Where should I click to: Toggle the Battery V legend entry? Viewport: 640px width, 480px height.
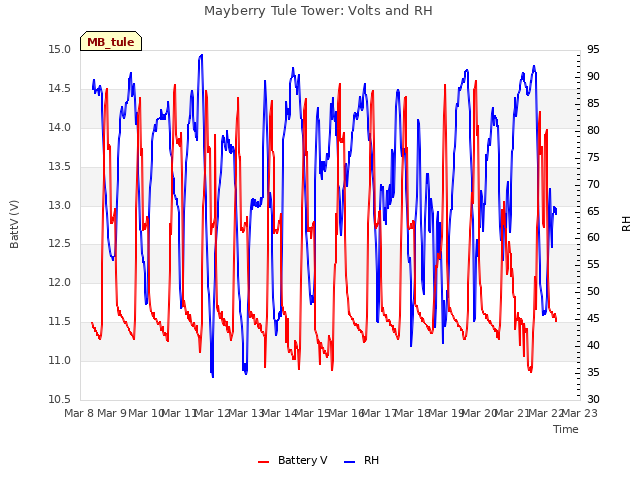[293, 460]
